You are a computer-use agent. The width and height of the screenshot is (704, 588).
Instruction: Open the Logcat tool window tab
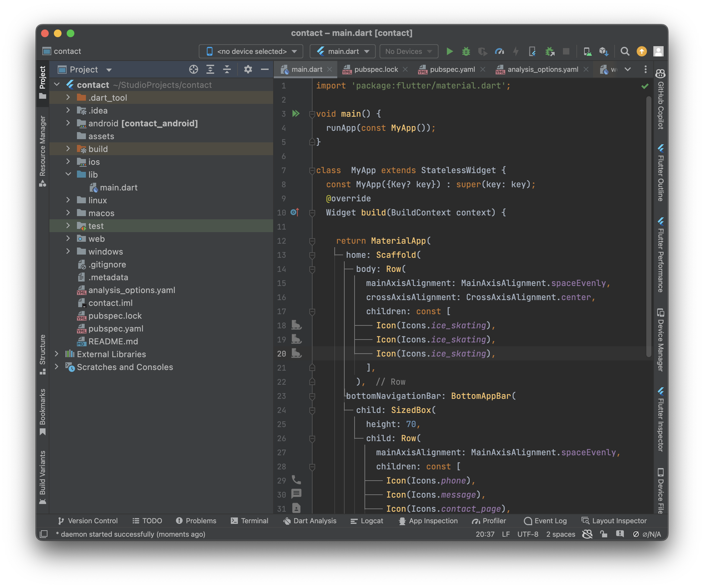click(x=367, y=521)
